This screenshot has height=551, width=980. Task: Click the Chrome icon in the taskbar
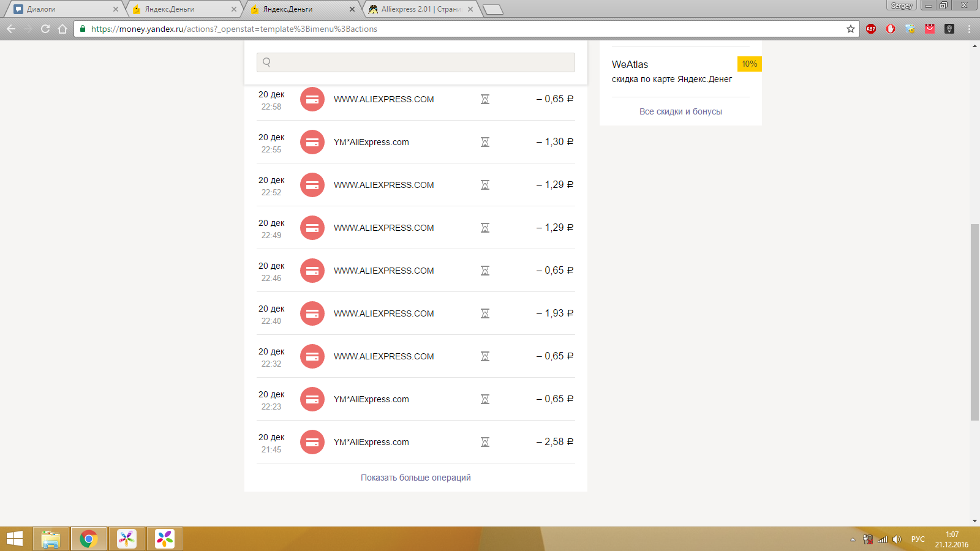pos(89,539)
